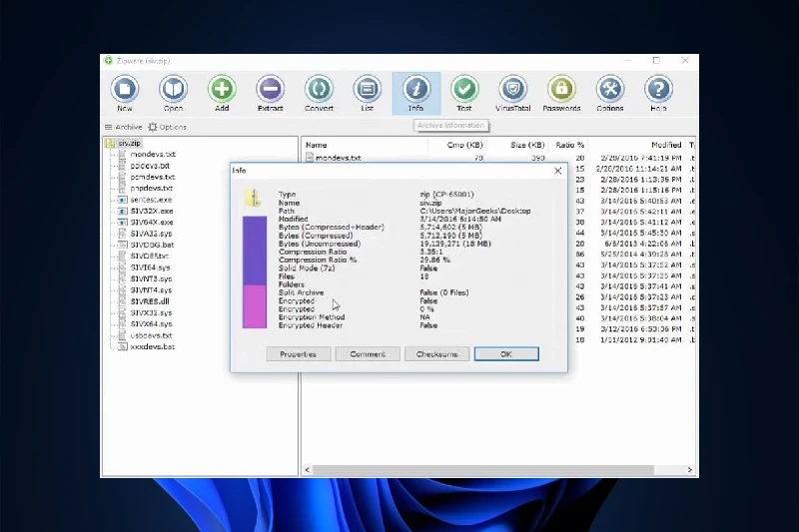
Task: Sort by the Name column header
Action: (365, 145)
